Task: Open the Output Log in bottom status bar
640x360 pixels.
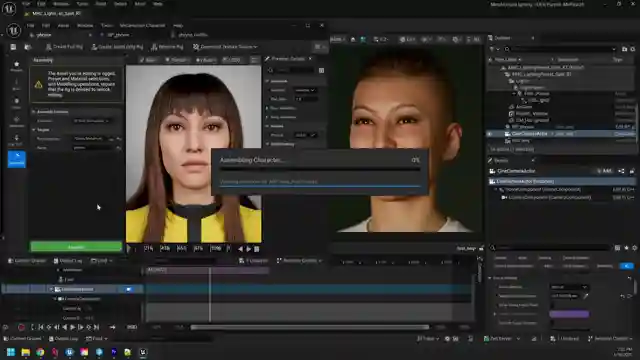Action: tap(64, 339)
